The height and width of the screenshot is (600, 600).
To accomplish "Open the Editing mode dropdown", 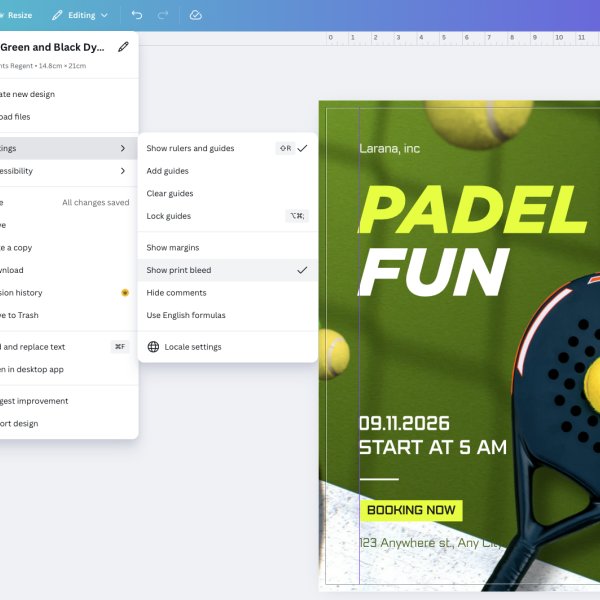I will click(80, 15).
